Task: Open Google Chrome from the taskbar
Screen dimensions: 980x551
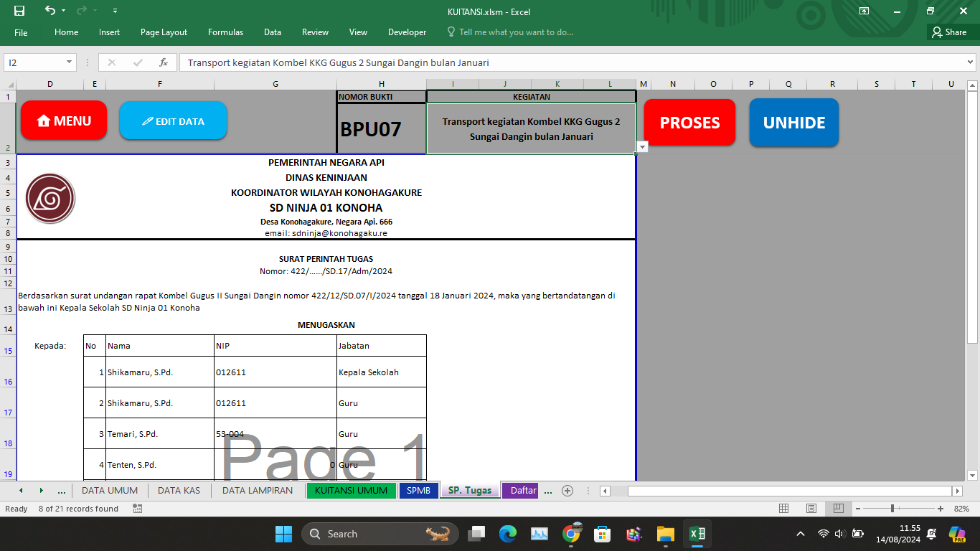Action: [x=571, y=534]
